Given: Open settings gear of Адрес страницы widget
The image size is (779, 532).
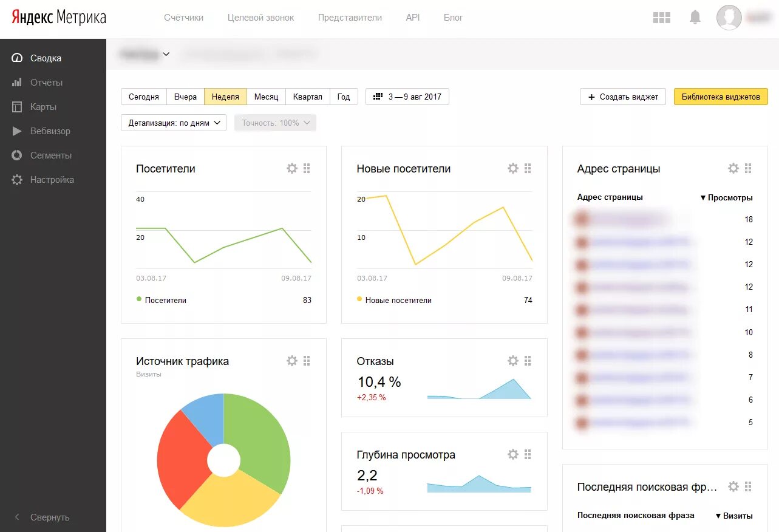Looking at the screenshot, I should pos(733,168).
